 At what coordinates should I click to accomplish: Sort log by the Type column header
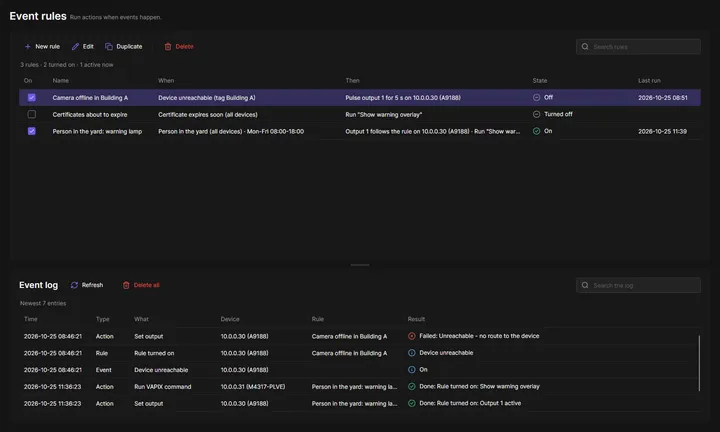103,319
